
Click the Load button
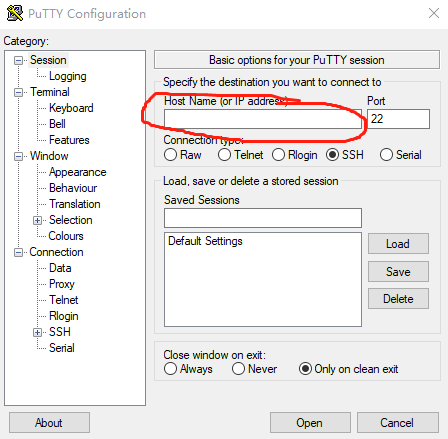click(x=398, y=244)
